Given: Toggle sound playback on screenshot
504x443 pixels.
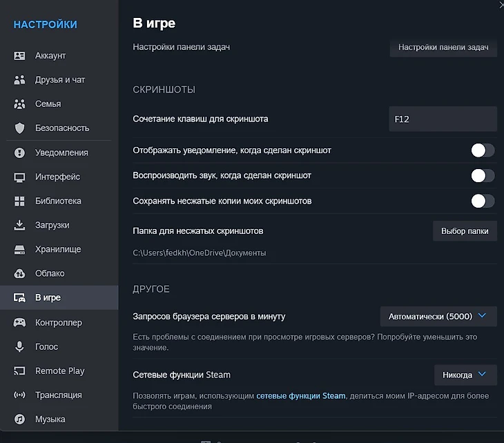Looking at the screenshot, I should tap(482, 175).
